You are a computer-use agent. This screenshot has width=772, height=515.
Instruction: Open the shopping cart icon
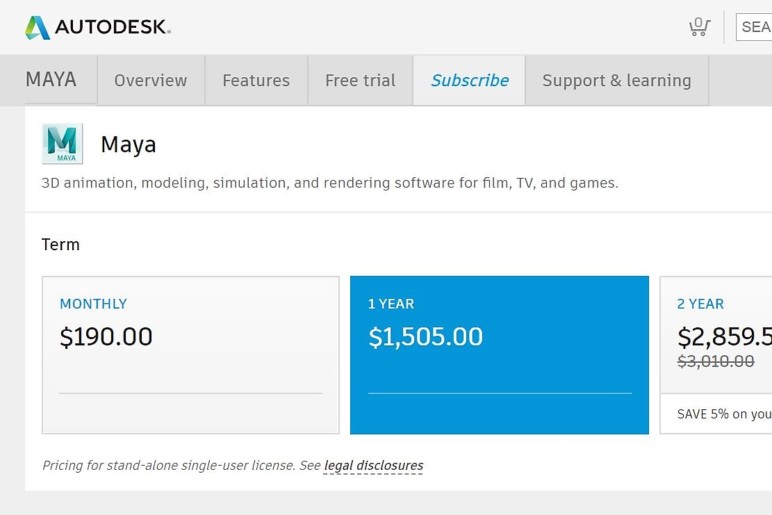[699, 27]
